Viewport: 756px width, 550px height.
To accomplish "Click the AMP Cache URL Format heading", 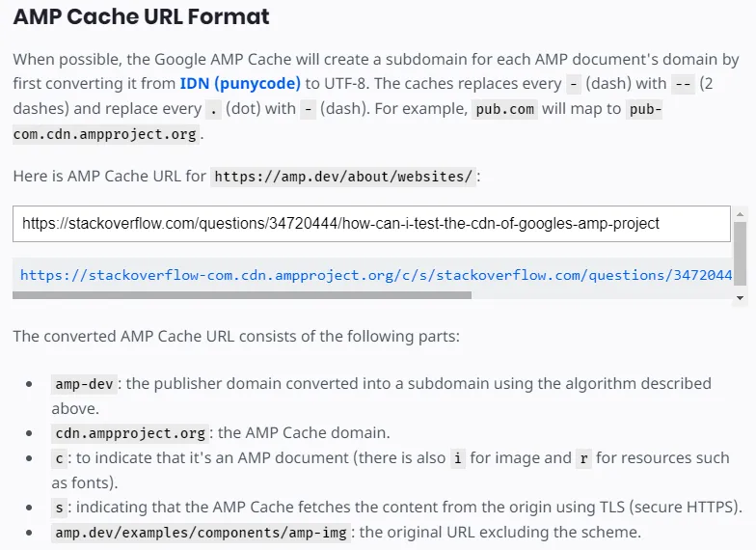I will (x=141, y=17).
